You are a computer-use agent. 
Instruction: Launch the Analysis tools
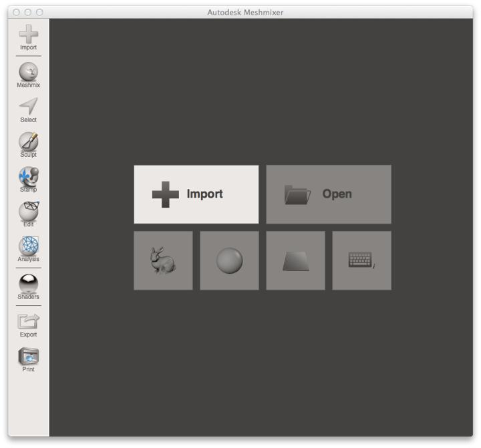[x=28, y=248]
